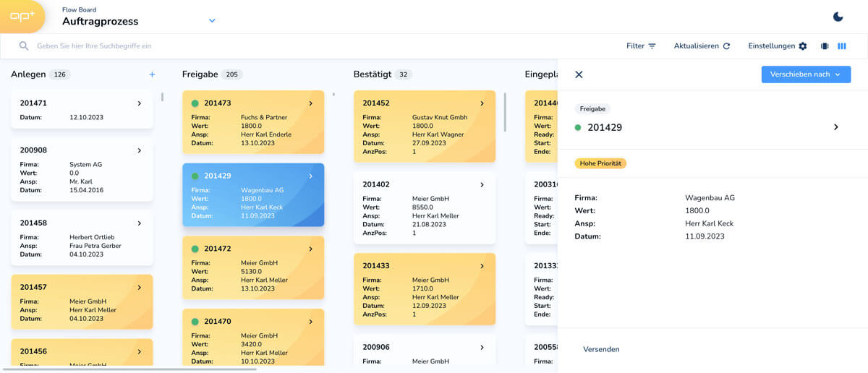Open card 201471 chevron arrow

point(140,103)
